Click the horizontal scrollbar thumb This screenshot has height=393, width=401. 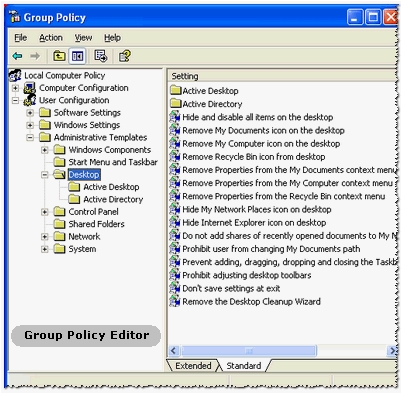pos(249,351)
